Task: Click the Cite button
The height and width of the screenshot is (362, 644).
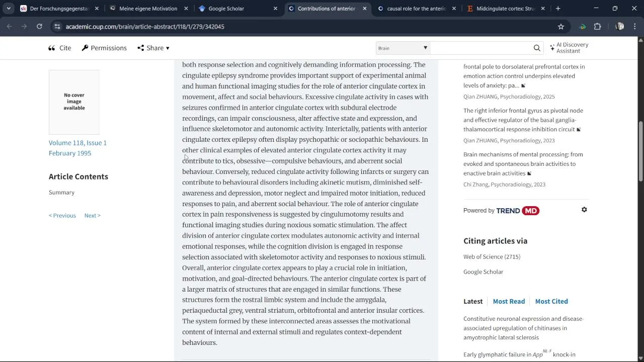Action: [x=59, y=48]
